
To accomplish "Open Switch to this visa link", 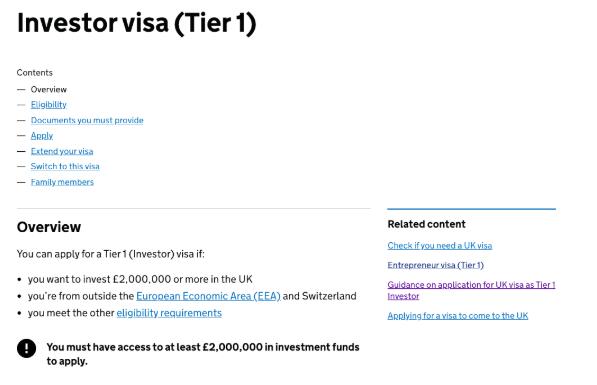I will 65,166.
